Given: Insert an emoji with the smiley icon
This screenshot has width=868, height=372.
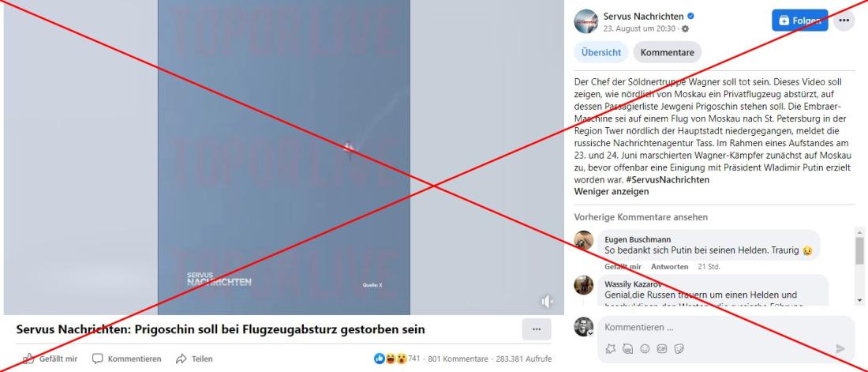Looking at the screenshot, I should coord(645,349).
